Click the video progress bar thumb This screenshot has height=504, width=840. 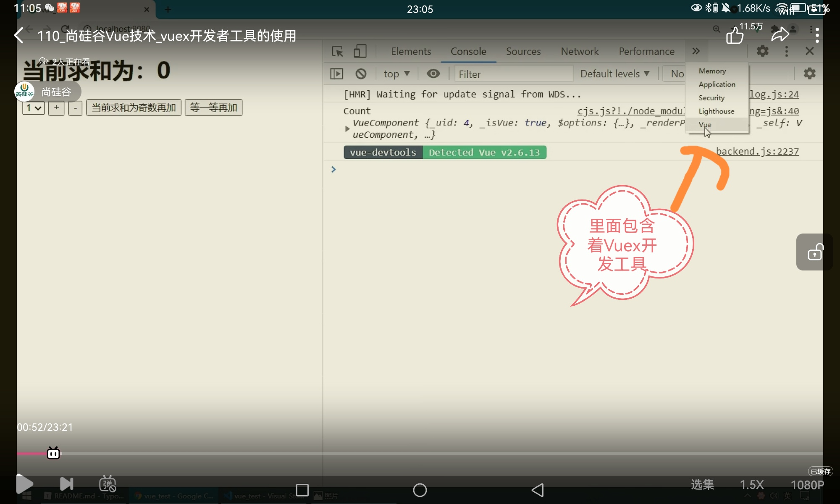pyautogui.click(x=53, y=453)
